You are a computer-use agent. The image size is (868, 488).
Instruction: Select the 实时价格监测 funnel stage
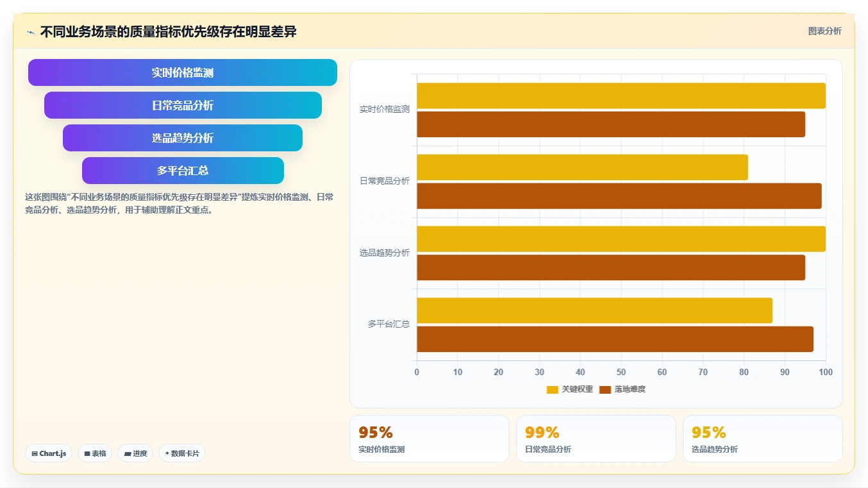pyautogui.click(x=183, y=72)
